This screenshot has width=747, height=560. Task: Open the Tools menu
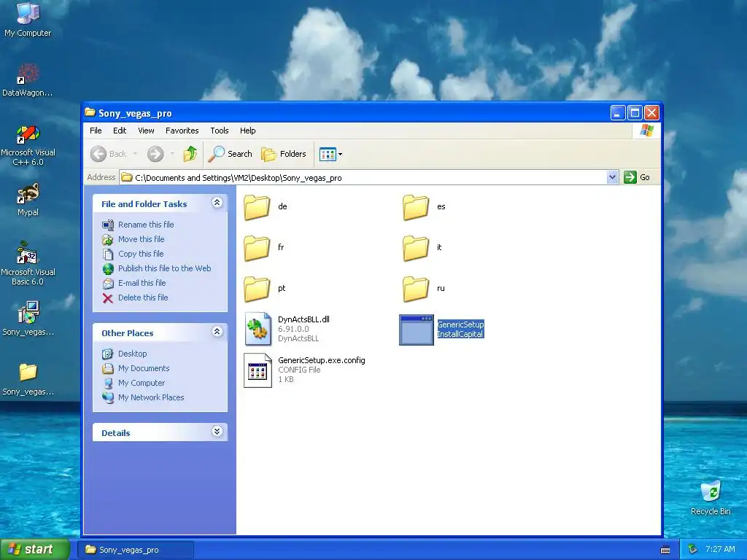[220, 131]
